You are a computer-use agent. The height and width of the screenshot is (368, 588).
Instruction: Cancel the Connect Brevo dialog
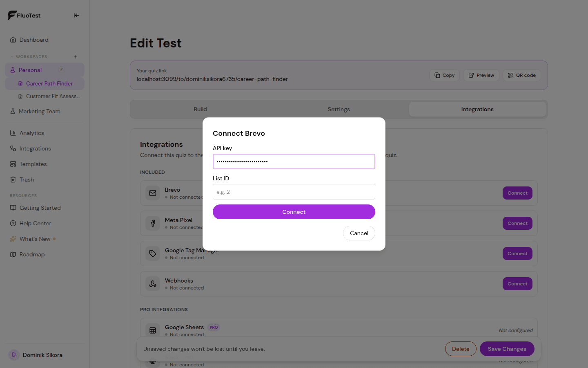click(x=359, y=233)
